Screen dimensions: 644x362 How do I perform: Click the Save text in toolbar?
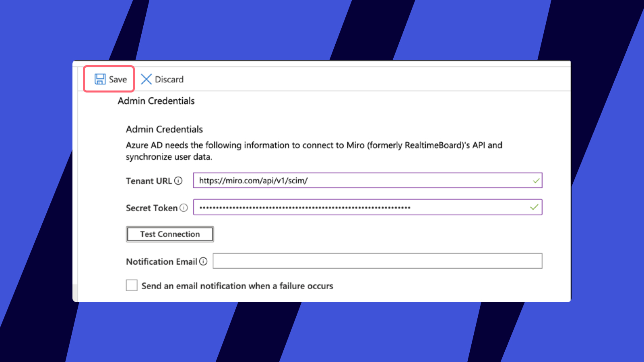tap(118, 80)
